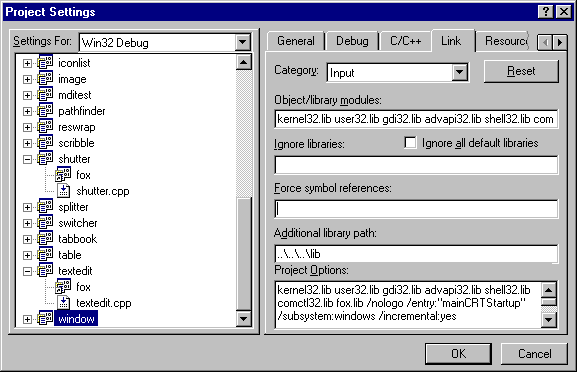Click the fox dependency icon under textedit
Image resolution: width=577 pixels, height=372 pixels.
pyautogui.click(x=63, y=287)
